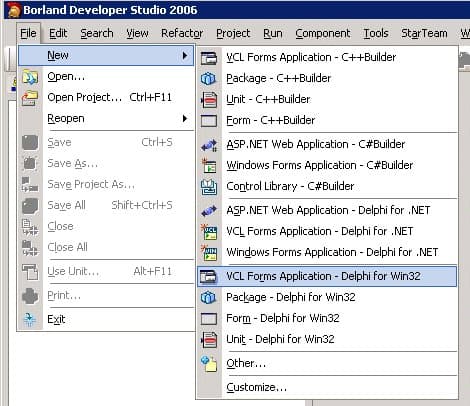Click the grayed Print icon
The width and height of the screenshot is (470, 406).
tap(30, 296)
